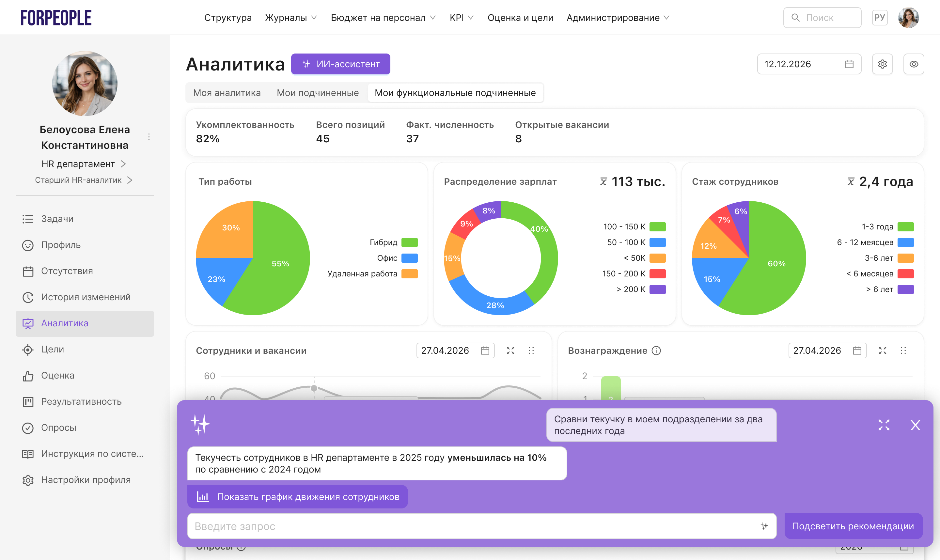Close the AI assistant panel
The width and height of the screenshot is (940, 560).
point(915,425)
